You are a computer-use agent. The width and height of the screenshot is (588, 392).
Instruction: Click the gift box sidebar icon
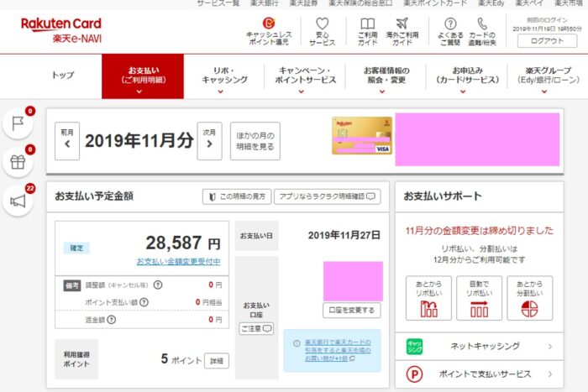click(18, 162)
